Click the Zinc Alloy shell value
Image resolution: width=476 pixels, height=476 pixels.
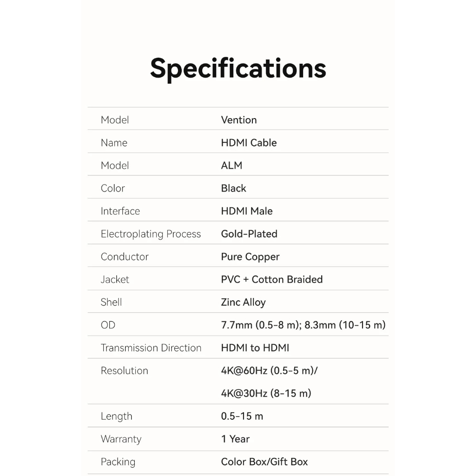pyautogui.click(x=243, y=302)
